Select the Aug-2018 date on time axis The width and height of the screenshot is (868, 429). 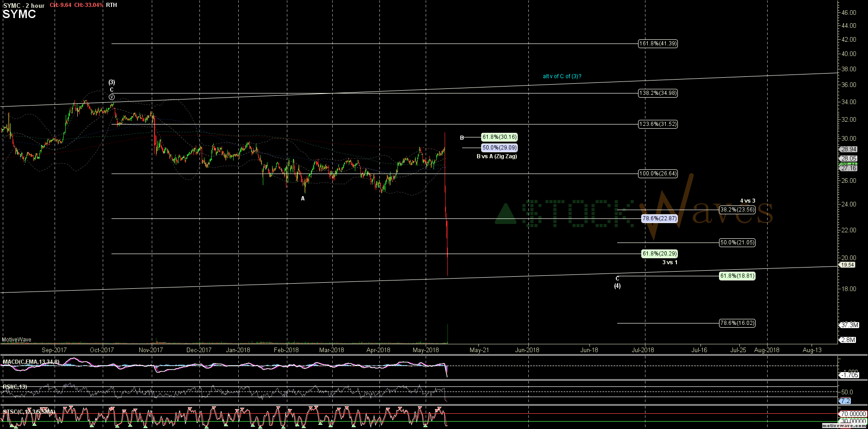[x=767, y=350]
